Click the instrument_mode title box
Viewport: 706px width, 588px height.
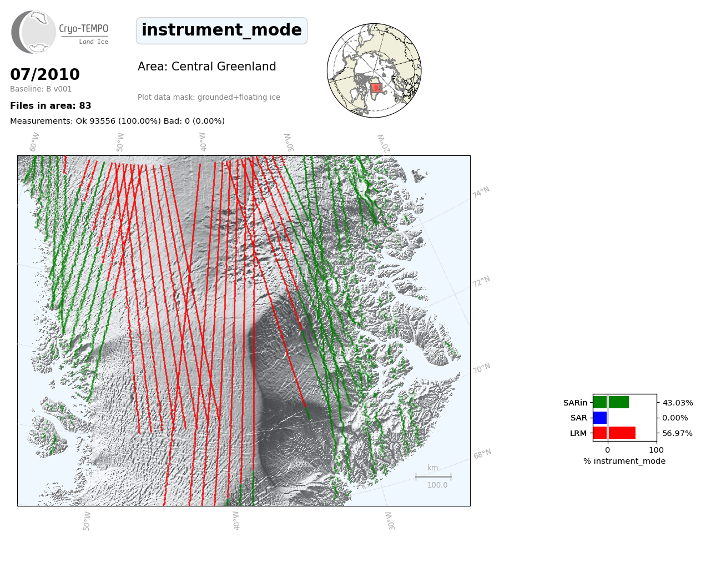click(x=221, y=31)
